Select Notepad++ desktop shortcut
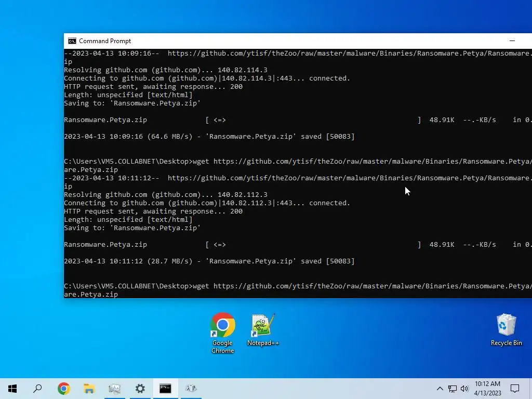532x399 pixels. click(x=263, y=330)
